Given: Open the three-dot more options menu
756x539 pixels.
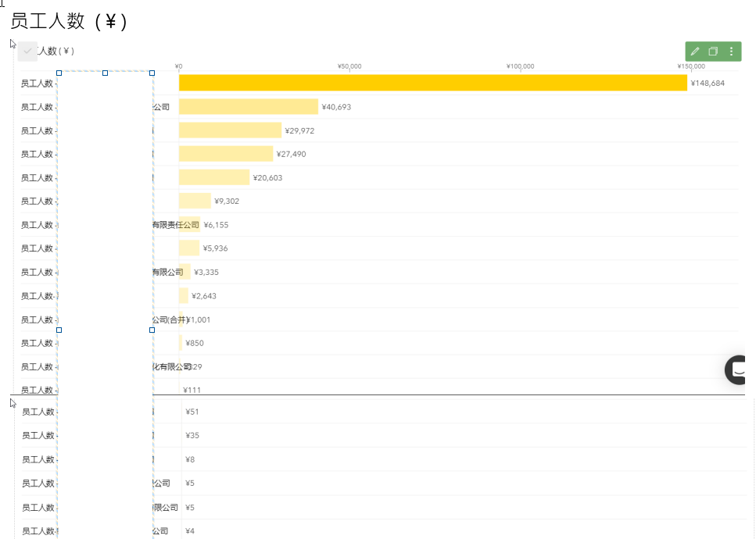Looking at the screenshot, I should [731, 52].
